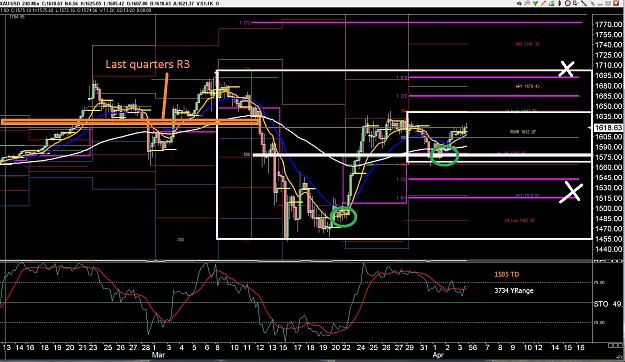
Task: Click date 24 on the time axis
Action: tap(361, 348)
